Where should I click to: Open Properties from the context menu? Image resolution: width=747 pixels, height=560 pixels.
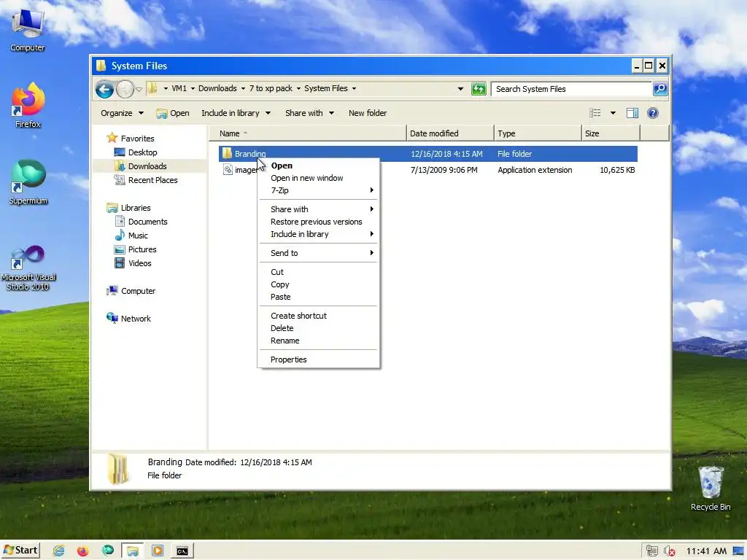click(318, 360)
